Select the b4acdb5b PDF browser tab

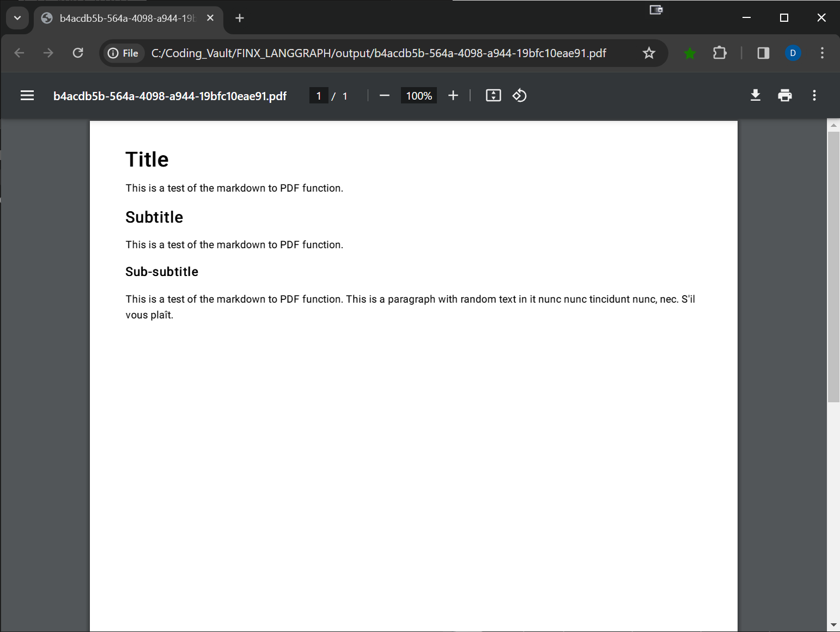(x=125, y=19)
